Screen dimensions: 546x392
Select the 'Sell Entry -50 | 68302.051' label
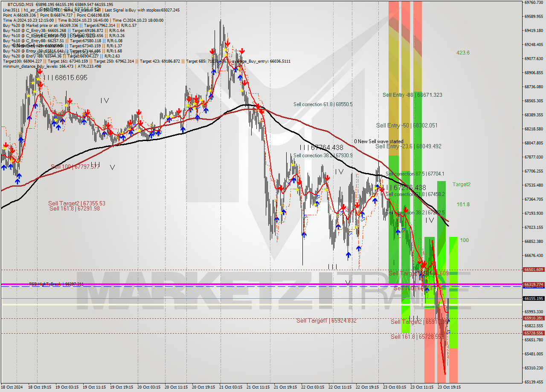coord(407,125)
